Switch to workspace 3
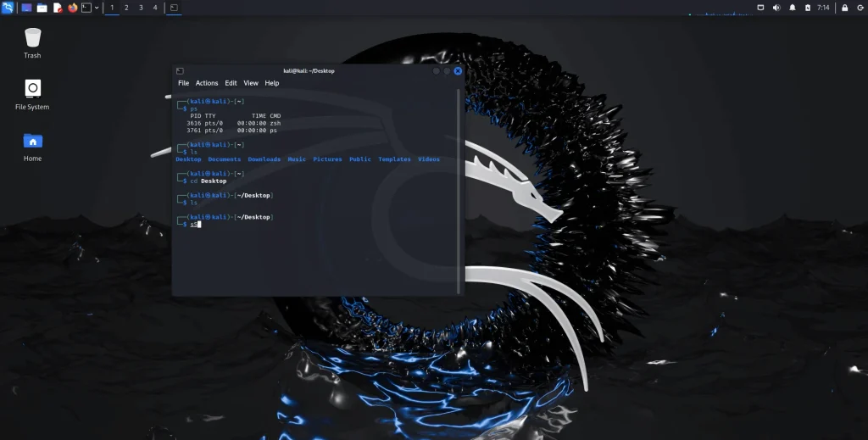 pyautogui.click(x=141, y=8)
